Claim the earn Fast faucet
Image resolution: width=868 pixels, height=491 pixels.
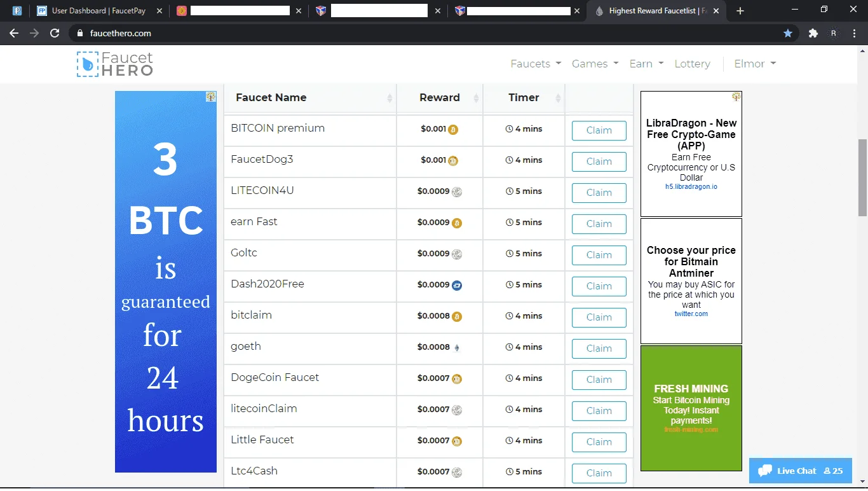point(599,224)
